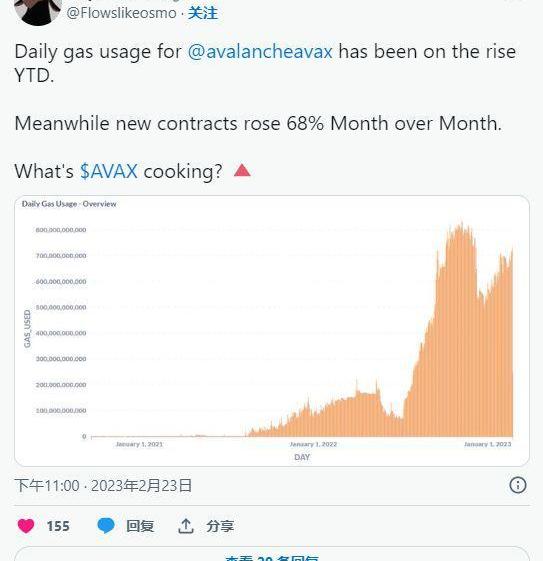This screenshot has width=543, height=561.
Task: Open the tweet info circle icon
Action: 518,485
